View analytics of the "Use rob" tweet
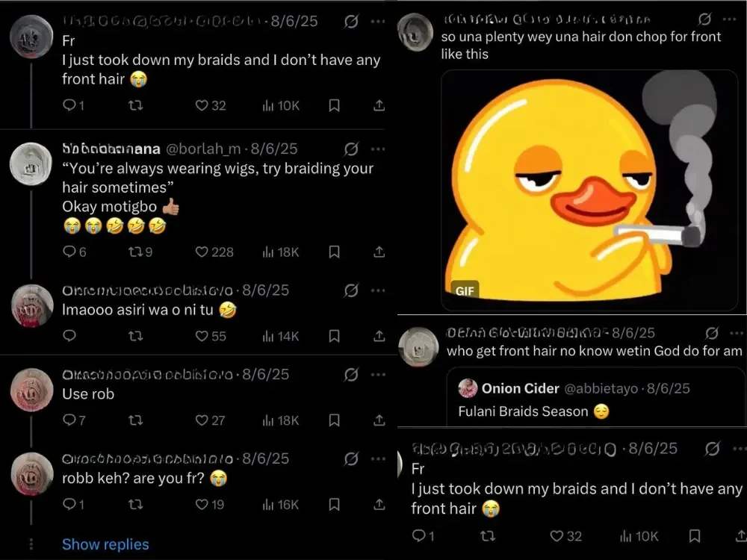The height and width of the screenshot is (560, 747). pyautogui.click(x=268, y=420)
